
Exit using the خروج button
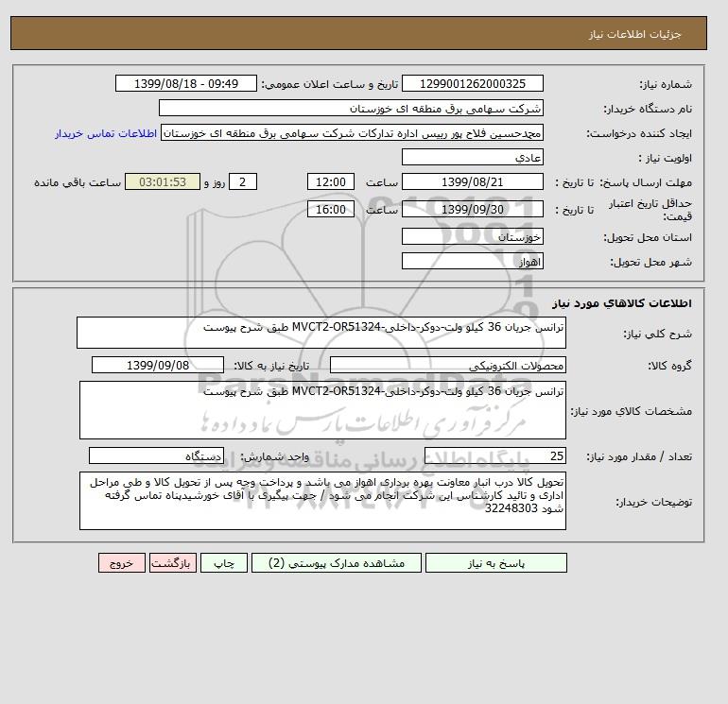122,563
